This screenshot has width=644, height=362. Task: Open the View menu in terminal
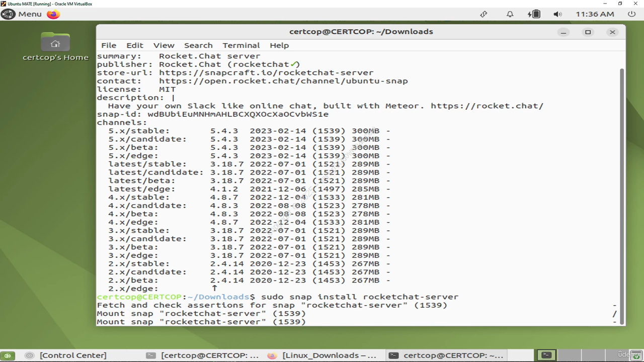(164, 45)
